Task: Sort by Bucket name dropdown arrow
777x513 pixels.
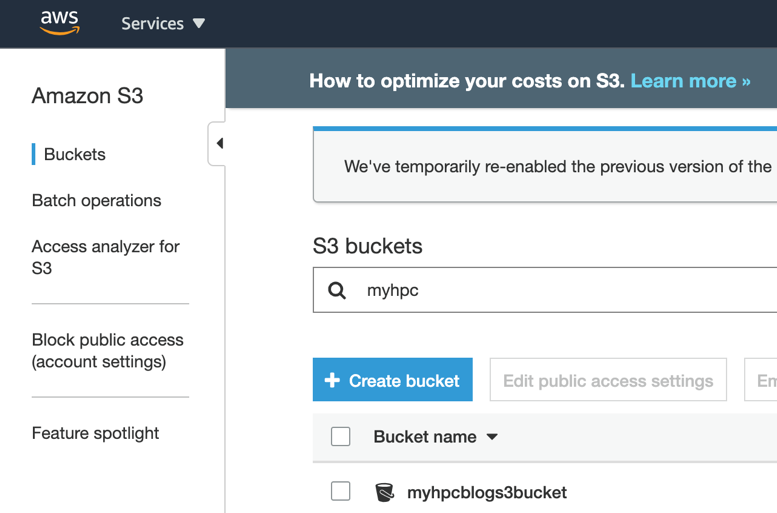Action: [x=492, y=437]
